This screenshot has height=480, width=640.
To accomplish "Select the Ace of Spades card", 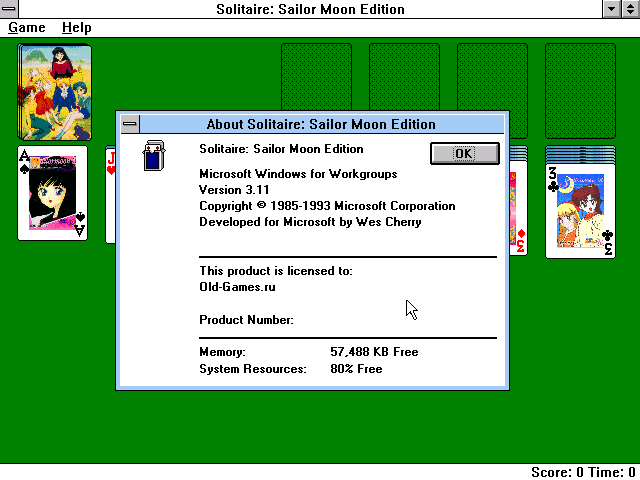I will tap(52, 193).
